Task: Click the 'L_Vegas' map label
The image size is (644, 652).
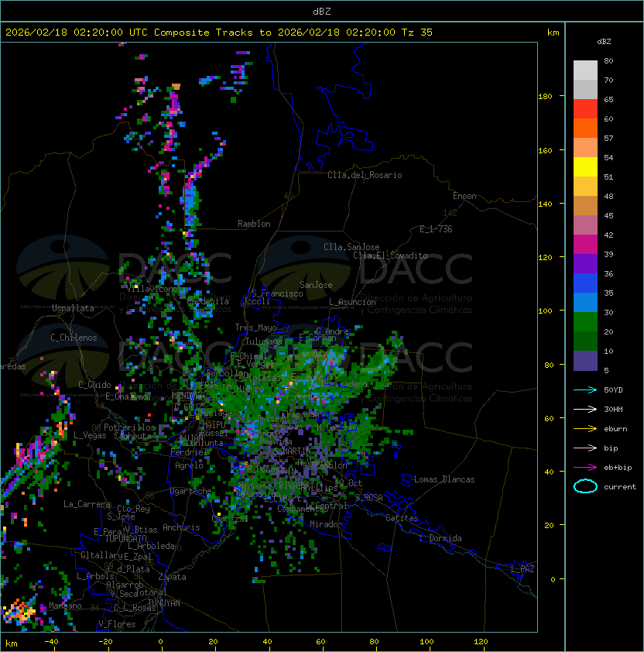Action: [x=90, y=435]
